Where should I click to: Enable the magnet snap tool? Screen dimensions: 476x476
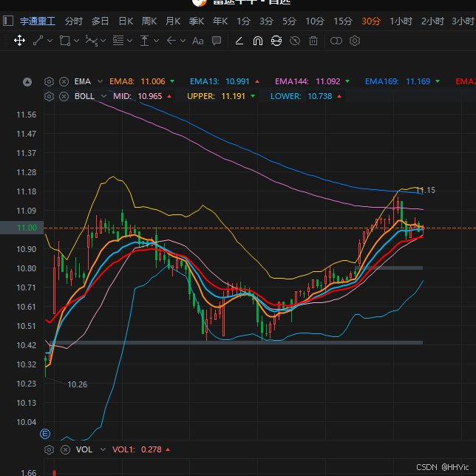pos(258,41)
